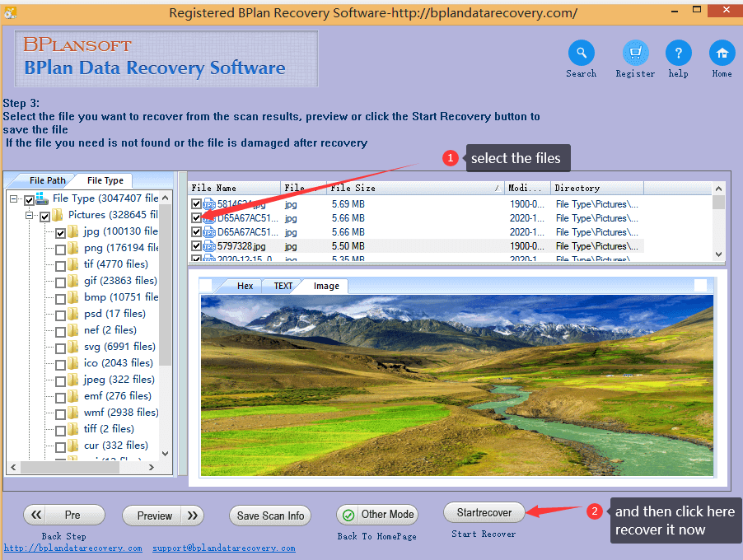Toggle the File Type root checkbox
Image resolution: width=743 pixels, height=560 pixels.
[29, 200]
